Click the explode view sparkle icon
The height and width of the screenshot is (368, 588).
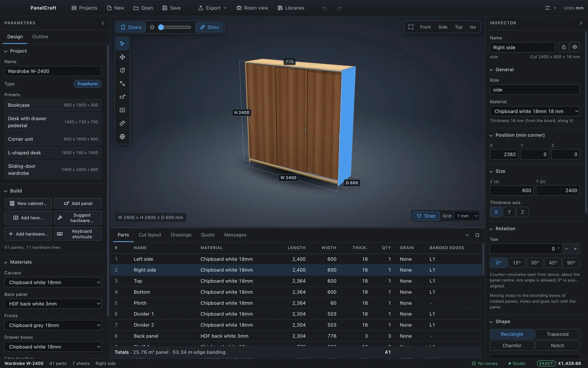coord(152,27)
